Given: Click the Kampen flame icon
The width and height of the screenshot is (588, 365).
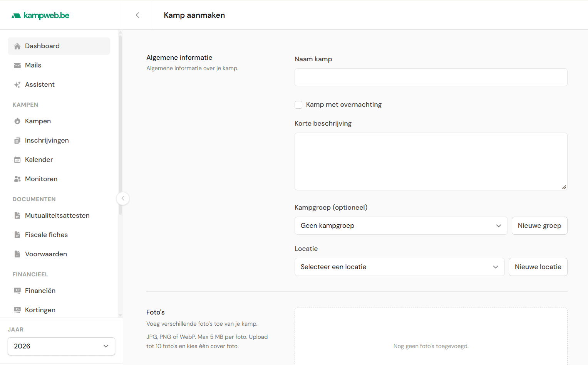Looking at the screenshot, I should pos(17,121).
